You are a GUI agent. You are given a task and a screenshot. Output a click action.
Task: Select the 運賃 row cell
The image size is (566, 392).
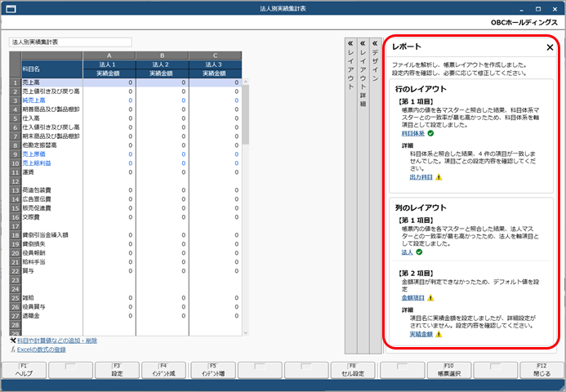point(52,172)
